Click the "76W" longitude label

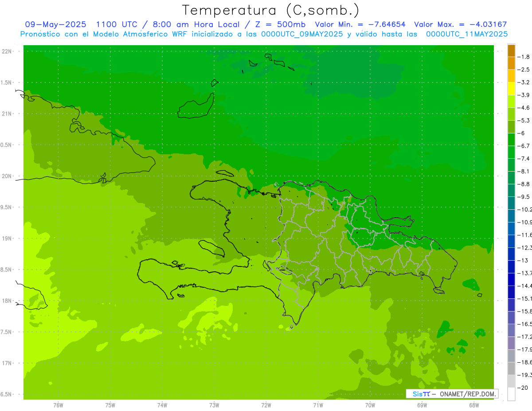click(x=58, y=405)
